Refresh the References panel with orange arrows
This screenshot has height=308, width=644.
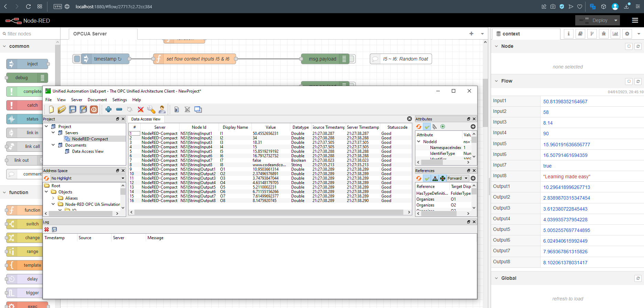(x=419, y=178)
